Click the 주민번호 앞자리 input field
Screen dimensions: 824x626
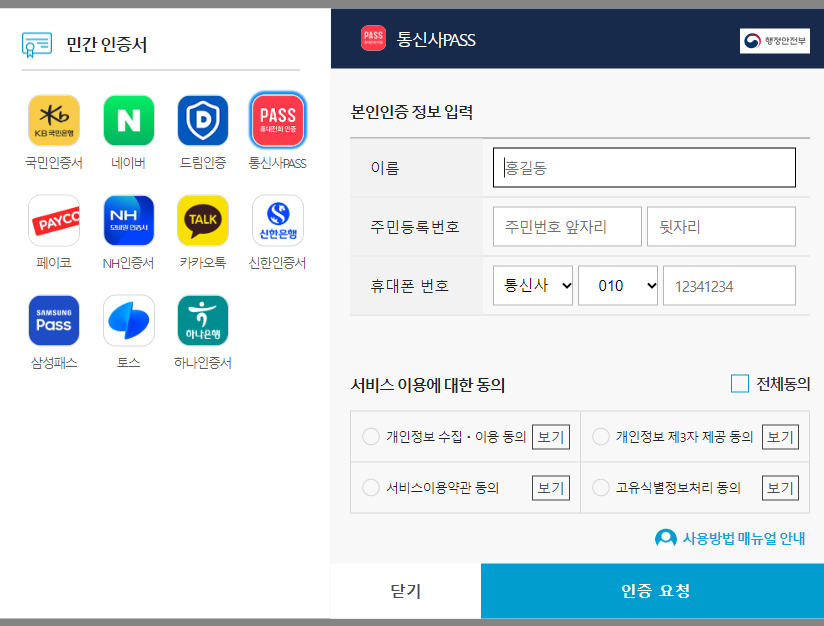[x=567, y=227]
